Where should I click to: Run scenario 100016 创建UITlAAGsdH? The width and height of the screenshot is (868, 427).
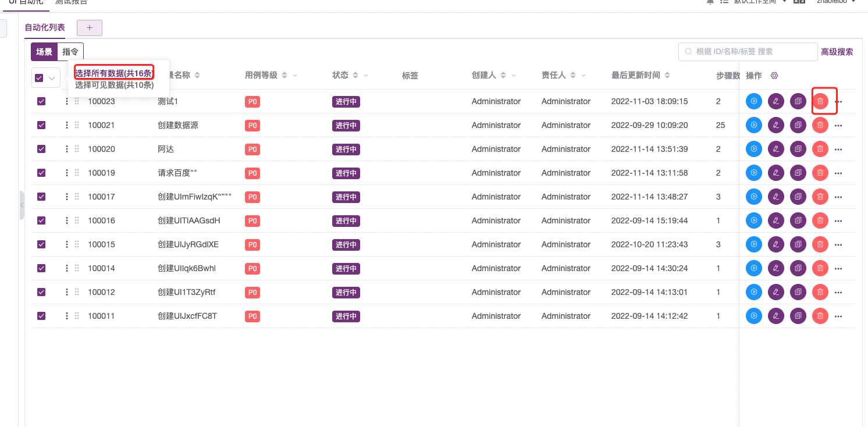(753, 220)
